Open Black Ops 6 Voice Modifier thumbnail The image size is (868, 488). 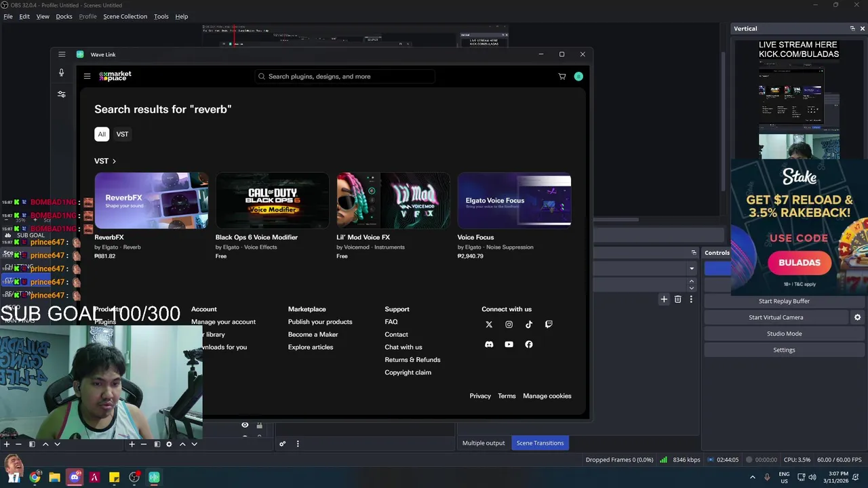click(272, 201)
